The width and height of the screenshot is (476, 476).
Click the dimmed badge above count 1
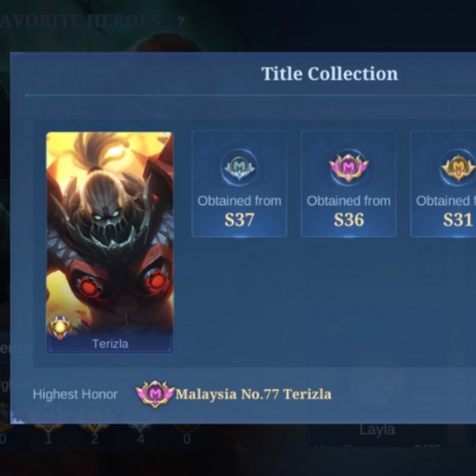(x=48, y=427)
